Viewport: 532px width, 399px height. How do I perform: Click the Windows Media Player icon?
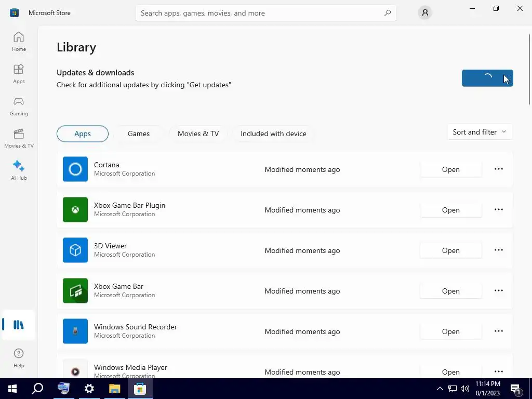(x=75, y=369)
